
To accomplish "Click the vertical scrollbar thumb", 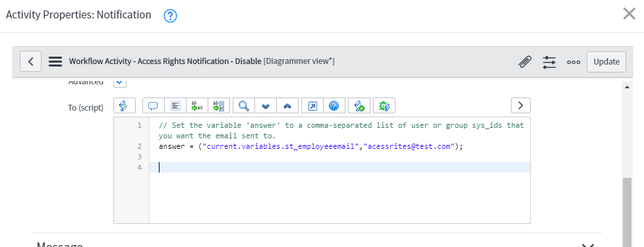I will 627,213.
